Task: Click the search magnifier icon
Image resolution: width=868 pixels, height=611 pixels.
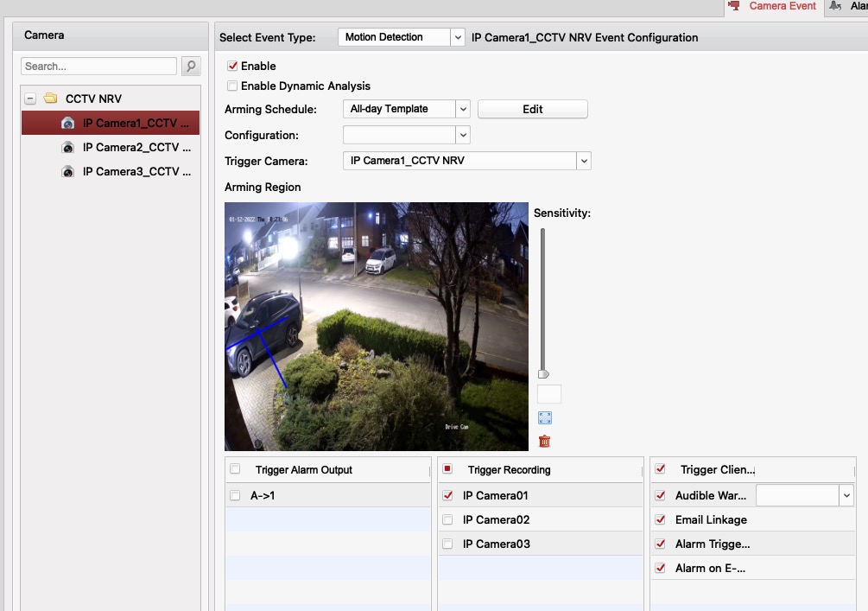Action: pos(191,66)
